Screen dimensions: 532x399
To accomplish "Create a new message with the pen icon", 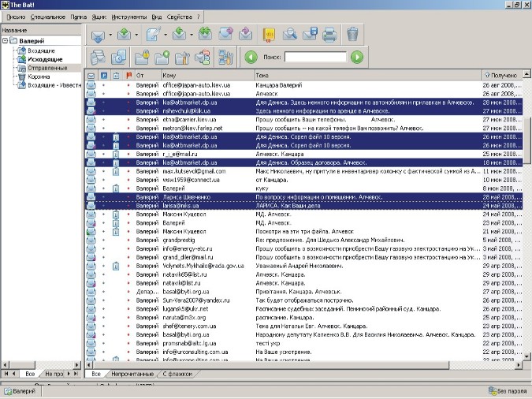I will [153, 35].
